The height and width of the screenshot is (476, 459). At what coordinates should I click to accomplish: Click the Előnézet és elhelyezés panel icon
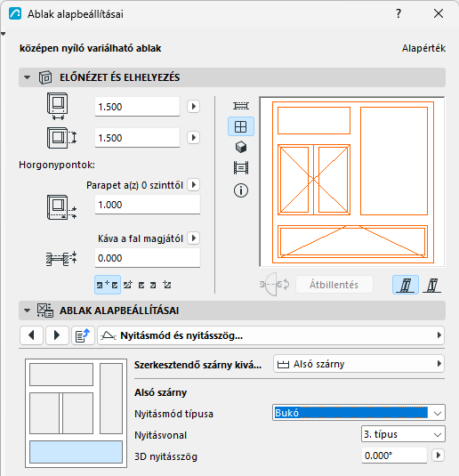[x=45, y=77]
